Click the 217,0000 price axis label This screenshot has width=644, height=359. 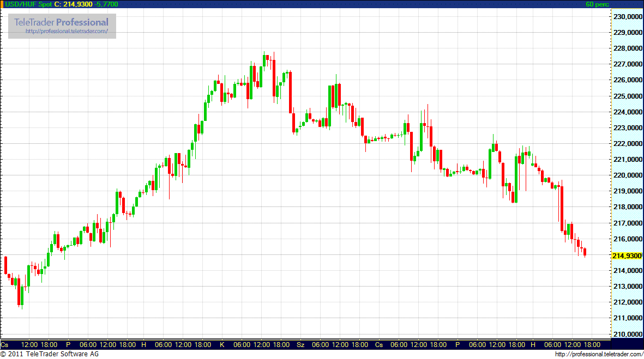point(628,223)
